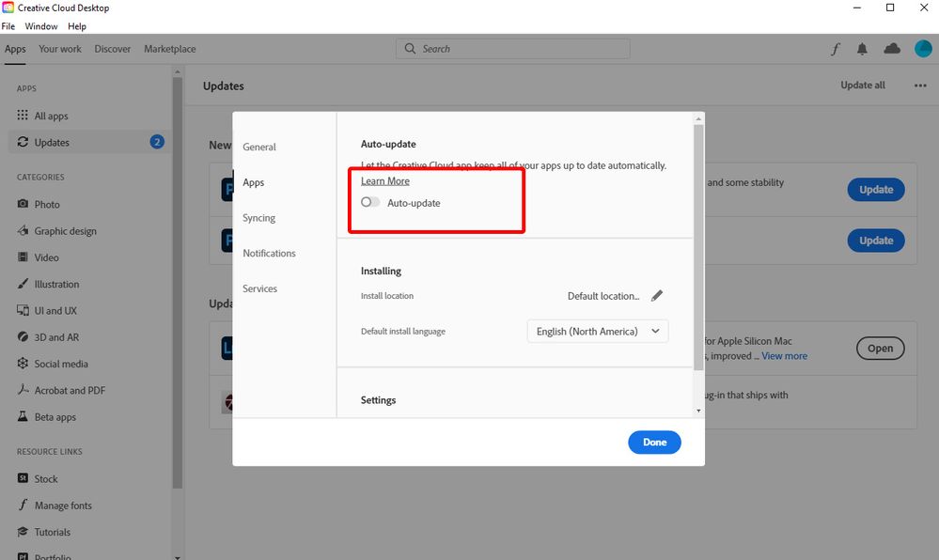Click the Video film icon

pyautogui.click(x=23, y=257)
